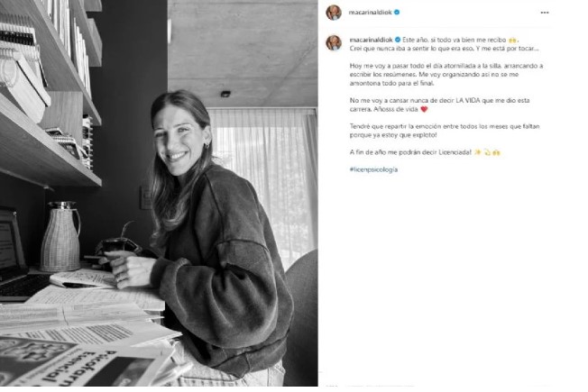Screen dimensions: 588x392
Task: Click the red heart emoji after 'Añosss de vida'
Action: pyautogui.click(x=424, y=109)
